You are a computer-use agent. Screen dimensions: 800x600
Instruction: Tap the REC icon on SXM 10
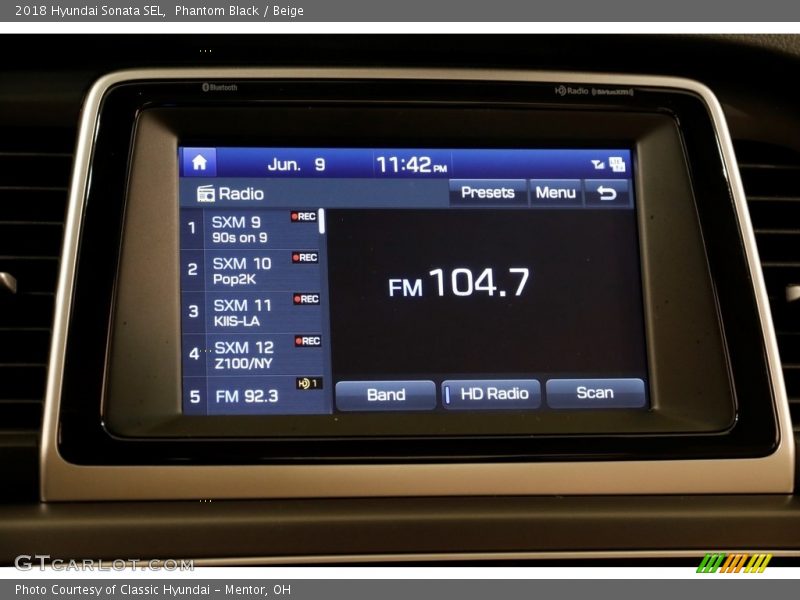[x=305, y=258]
